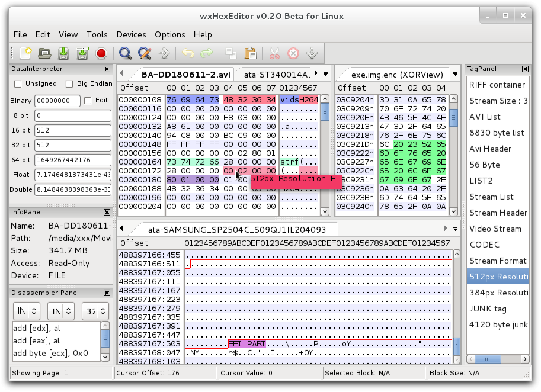Click the red stop recording icon

tap(101, 53)
